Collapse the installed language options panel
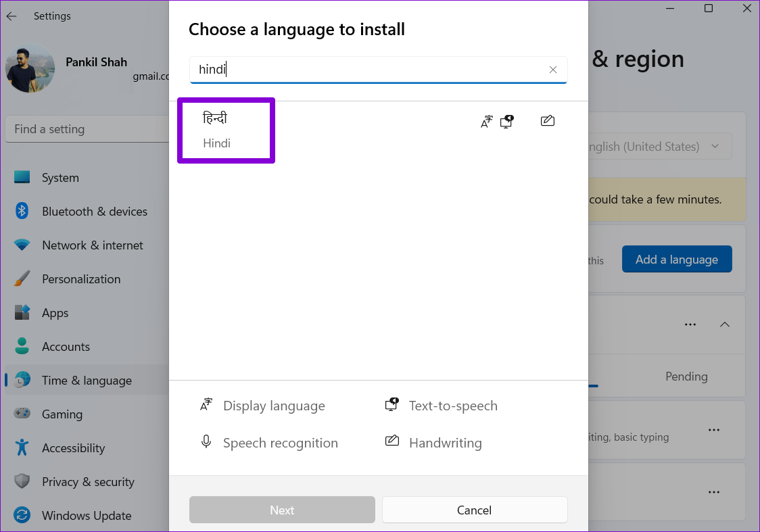760x532 pixels. coord(725,324)
